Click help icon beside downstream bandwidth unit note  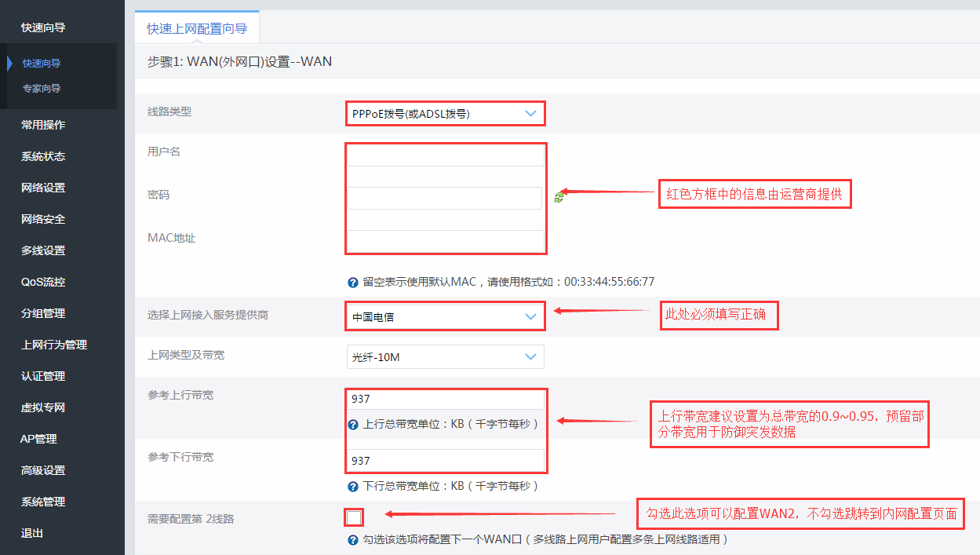pyautogui.click(x=353, y=486)
